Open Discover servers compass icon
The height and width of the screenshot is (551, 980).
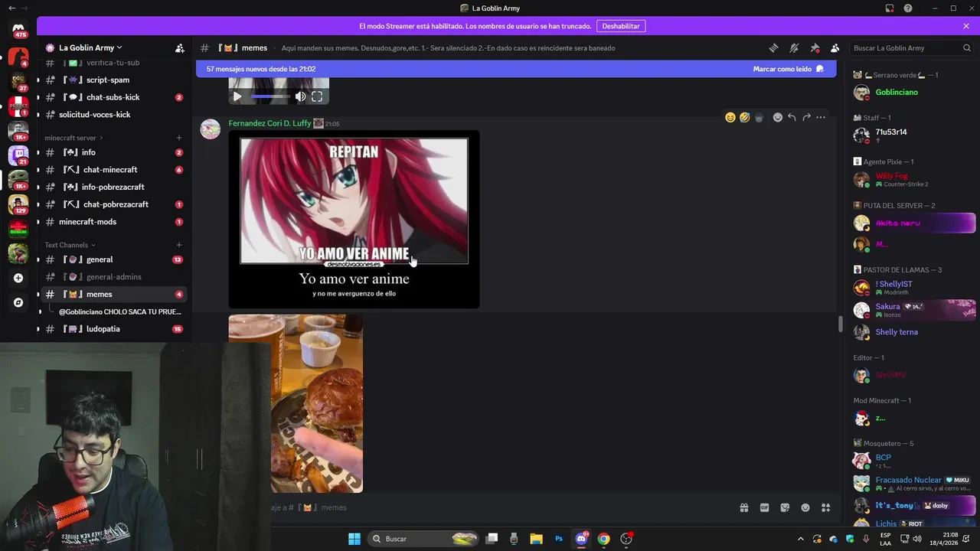18,302
